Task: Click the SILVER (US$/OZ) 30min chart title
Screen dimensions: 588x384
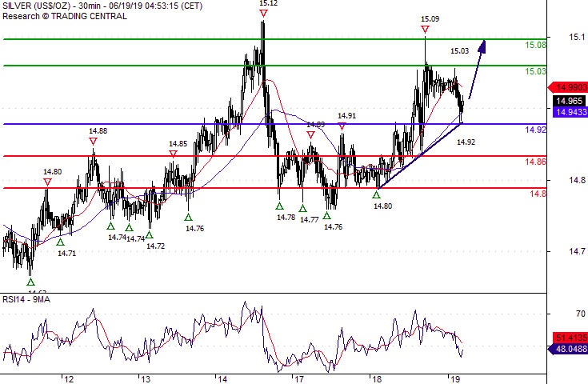Action: [x=102, y=6]
